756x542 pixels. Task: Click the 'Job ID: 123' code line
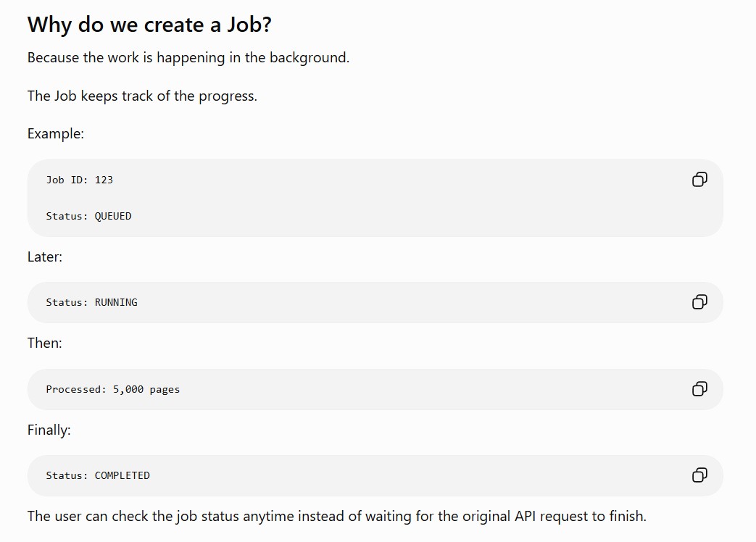[80, 180]
